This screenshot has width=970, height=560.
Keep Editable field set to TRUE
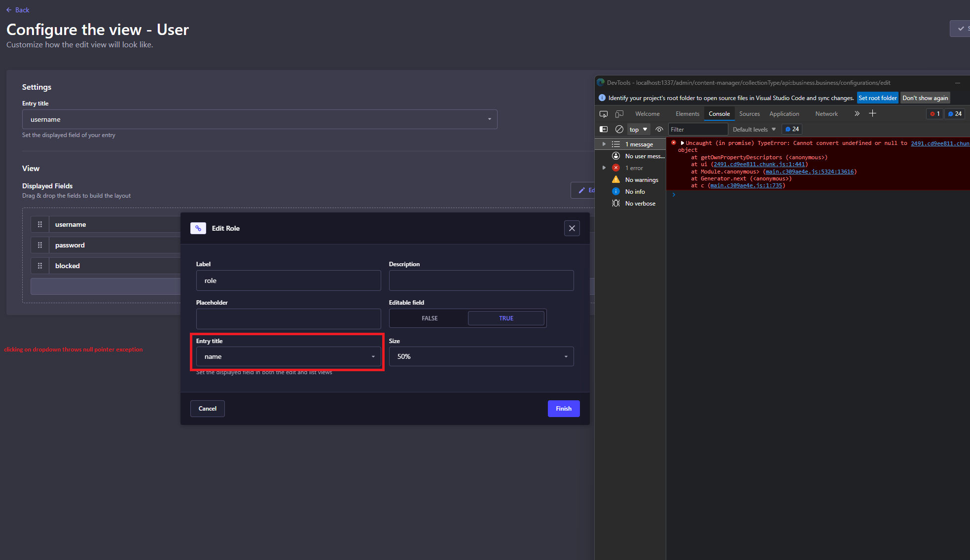506,318
